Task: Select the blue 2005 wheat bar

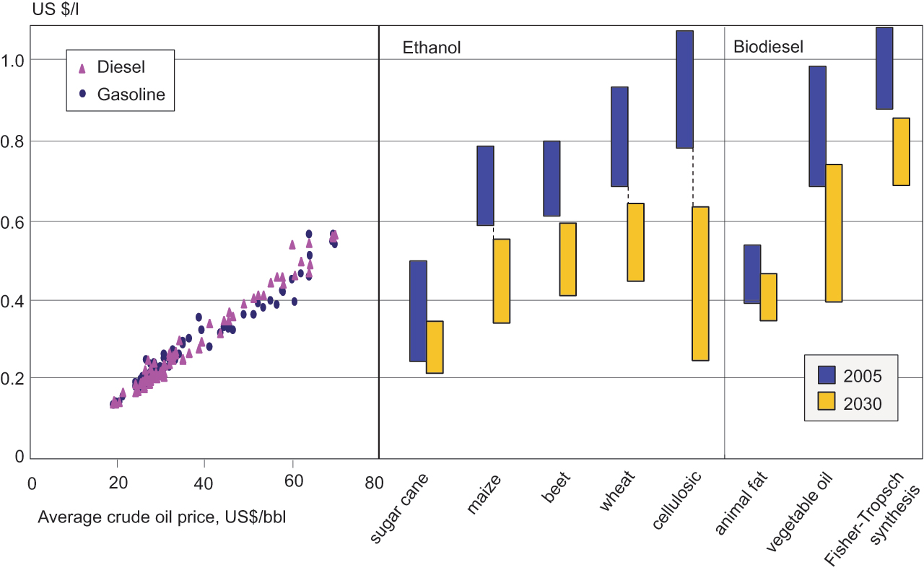Action: pyautogui.click(x=619, y=136)
